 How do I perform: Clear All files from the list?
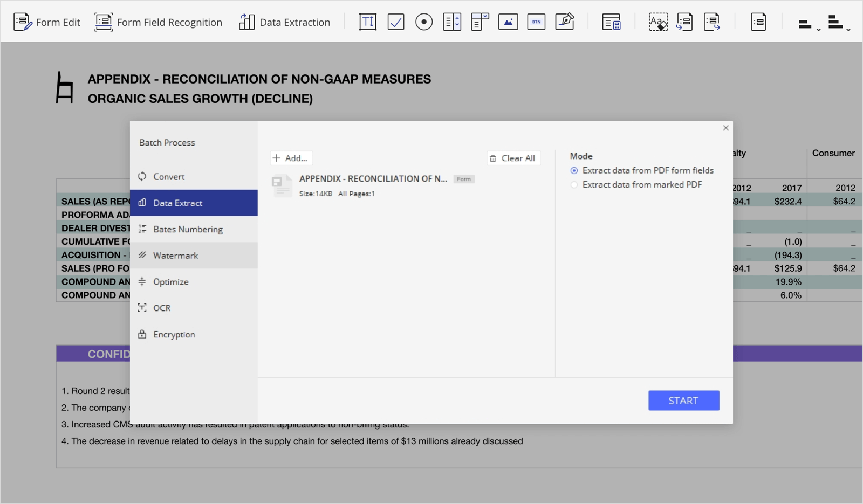513,158
